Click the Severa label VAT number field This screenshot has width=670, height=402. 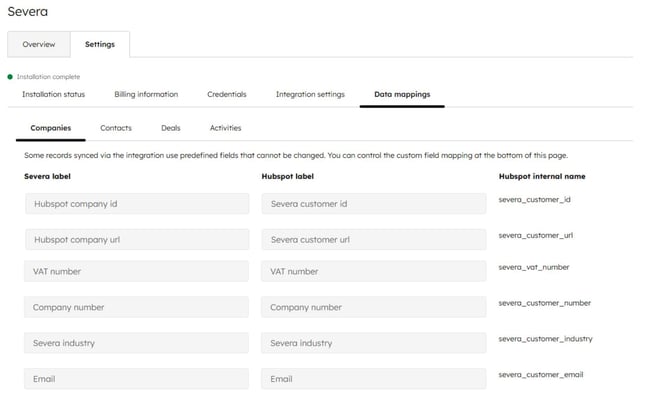(136, 271)
